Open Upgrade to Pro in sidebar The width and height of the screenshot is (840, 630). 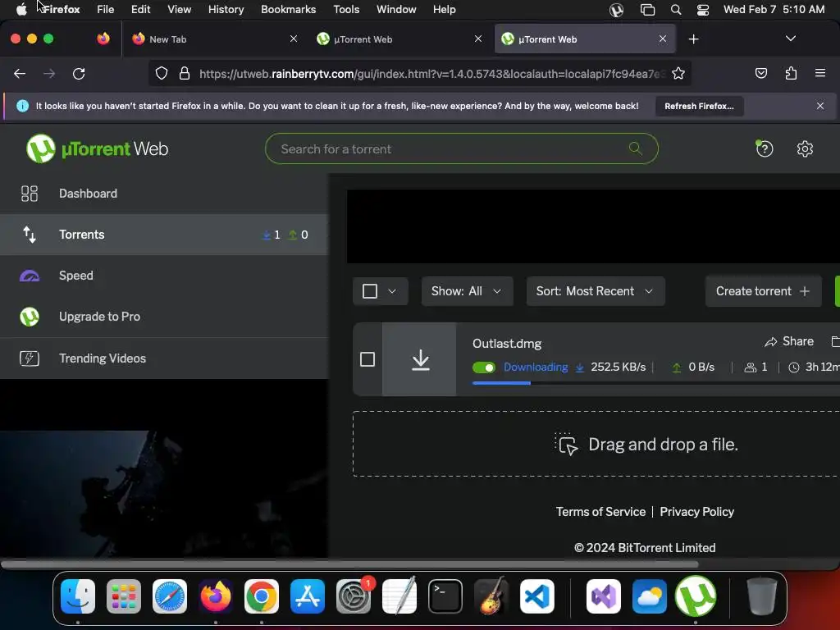point(164,317)
